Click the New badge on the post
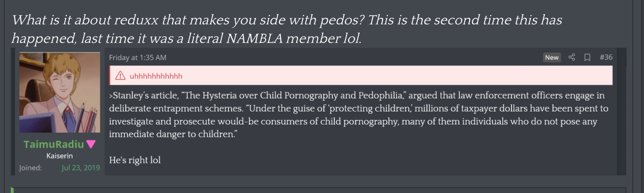Screen dimensions: 644x193 [552, 58]
